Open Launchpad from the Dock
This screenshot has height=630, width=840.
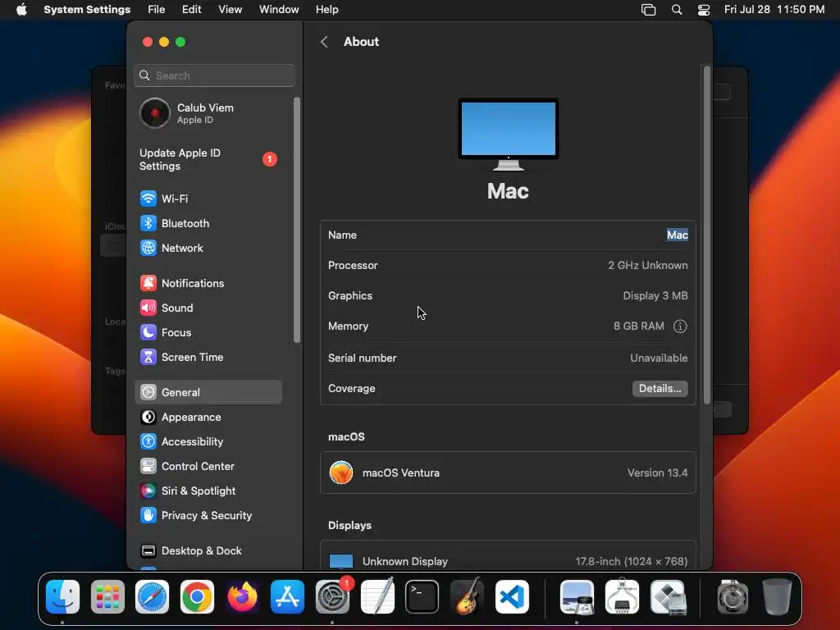[107, 596]
